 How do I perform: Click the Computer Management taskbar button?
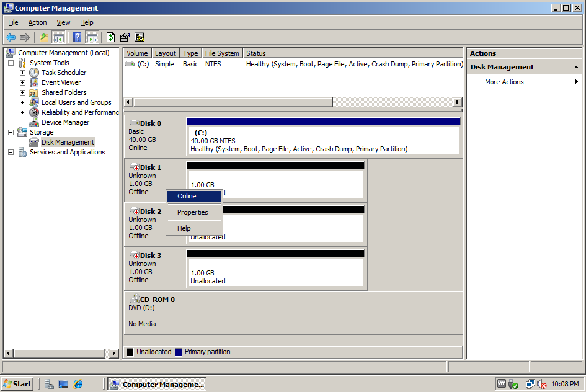coord(157,384)
